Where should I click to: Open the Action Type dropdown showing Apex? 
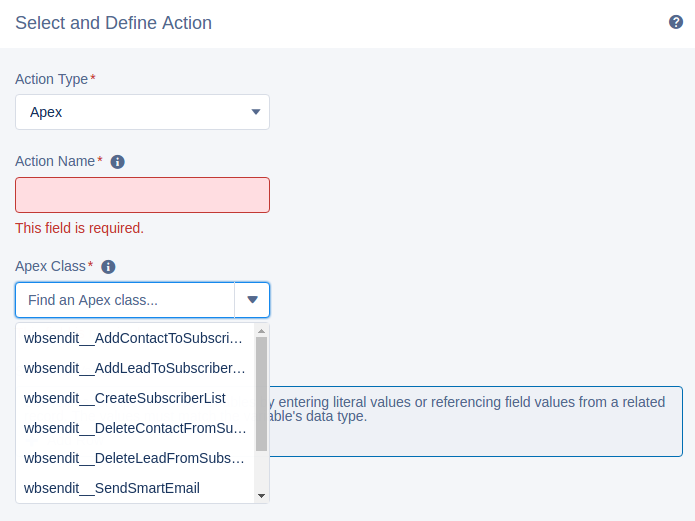click(x=142, y=112)
